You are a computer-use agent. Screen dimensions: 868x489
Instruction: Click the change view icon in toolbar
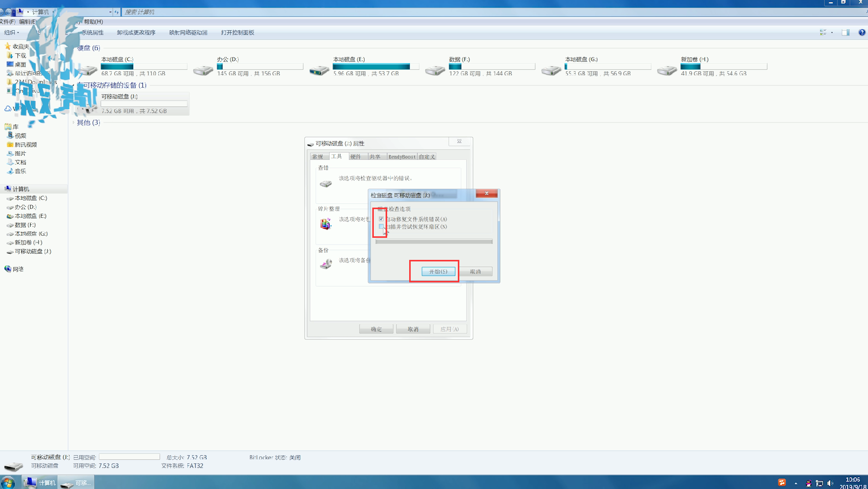pos(823,32)
